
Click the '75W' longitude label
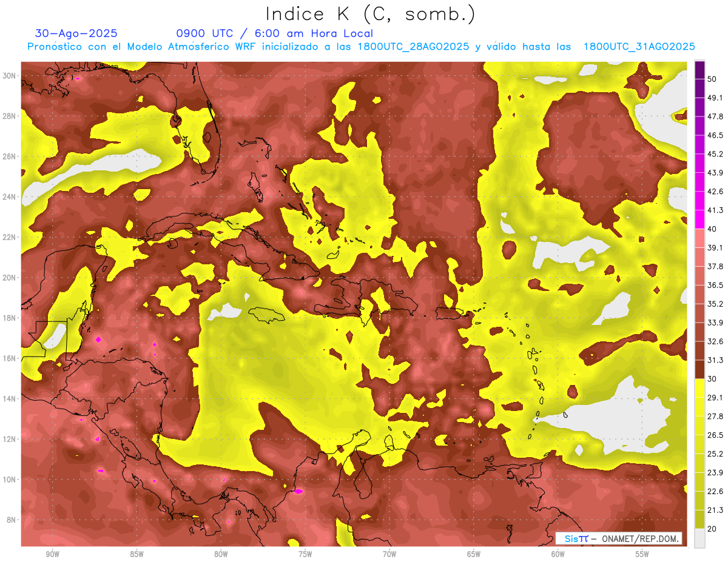[305, 554]
